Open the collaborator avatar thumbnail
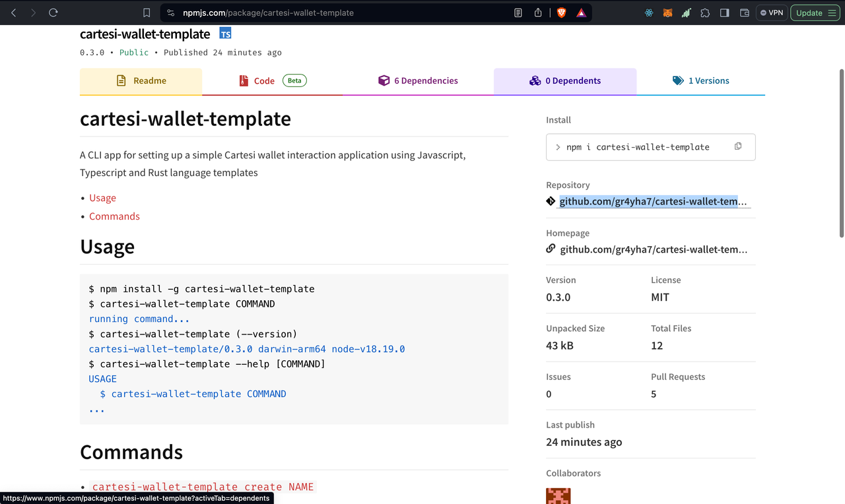This screenshot has width=845, height=504. pos(558,496)
